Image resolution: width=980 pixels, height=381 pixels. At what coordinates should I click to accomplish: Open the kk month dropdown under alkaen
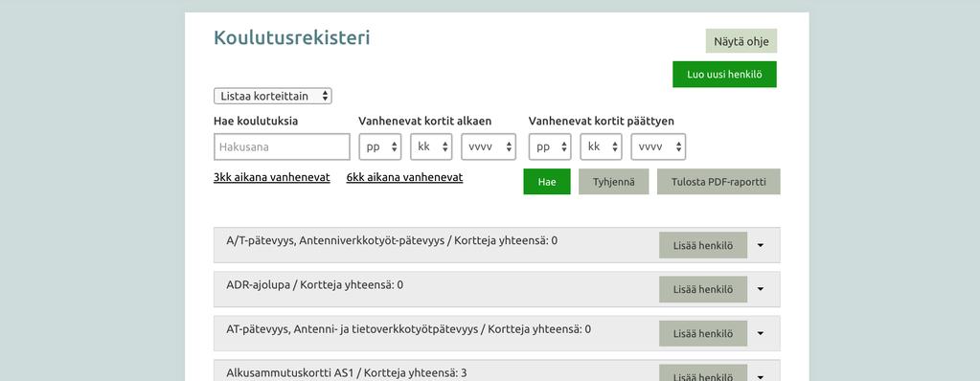(x=431, y=146)
